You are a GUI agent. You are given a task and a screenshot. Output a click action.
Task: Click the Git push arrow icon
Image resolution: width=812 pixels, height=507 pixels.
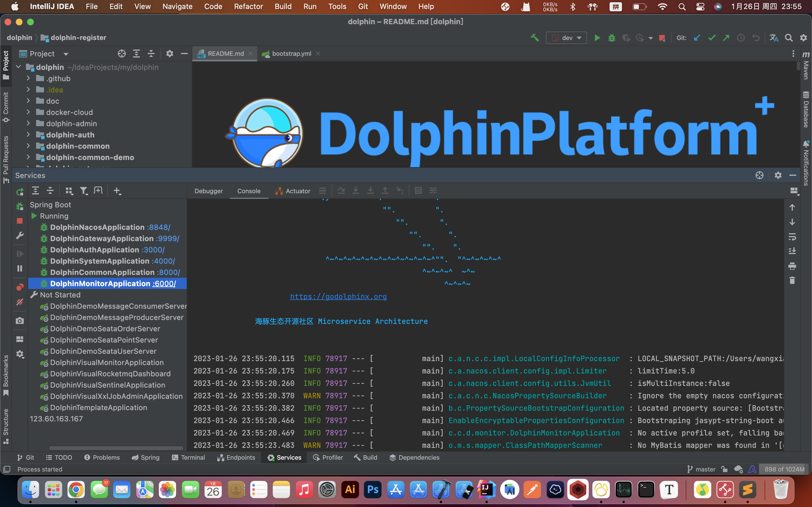[x=726, y=38]
